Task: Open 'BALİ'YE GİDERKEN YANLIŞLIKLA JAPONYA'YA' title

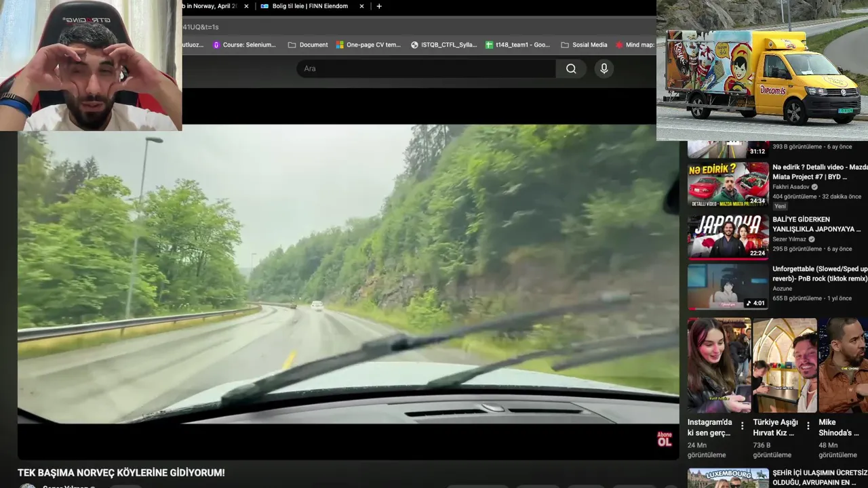Action: (x=816, y=224)
